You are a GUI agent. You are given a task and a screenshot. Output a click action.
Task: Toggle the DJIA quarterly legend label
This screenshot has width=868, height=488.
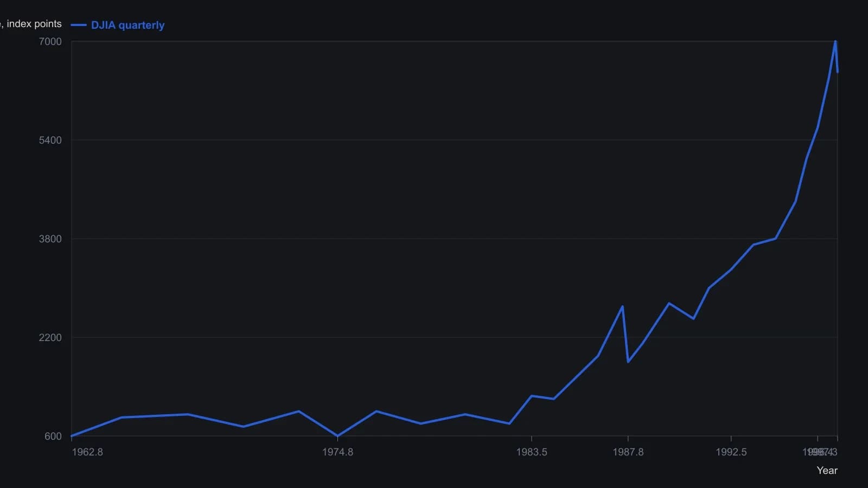click(127, 25)
